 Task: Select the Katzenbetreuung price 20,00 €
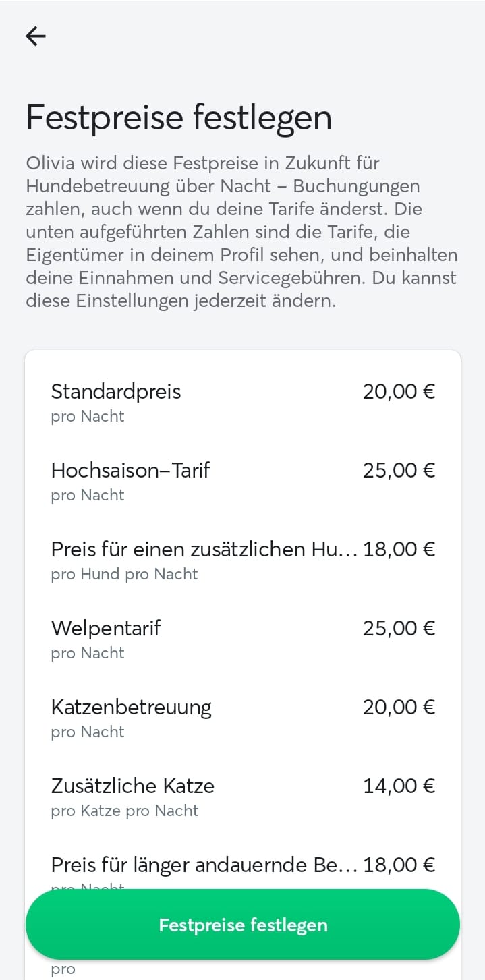tap(399, 708)
